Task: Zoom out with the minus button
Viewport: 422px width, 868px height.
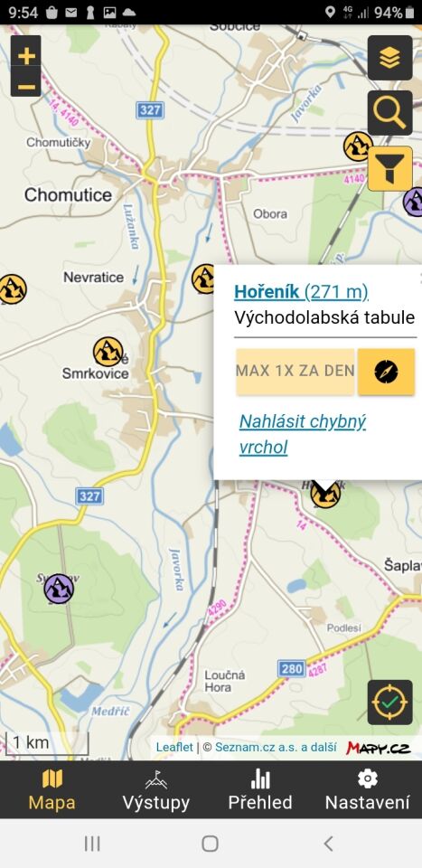Action: click(26, 87)
